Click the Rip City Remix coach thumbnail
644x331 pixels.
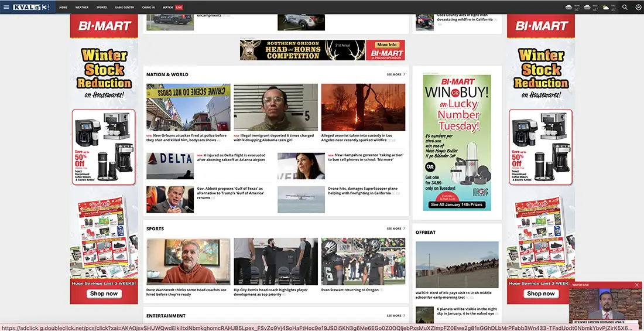coord(276,261)
